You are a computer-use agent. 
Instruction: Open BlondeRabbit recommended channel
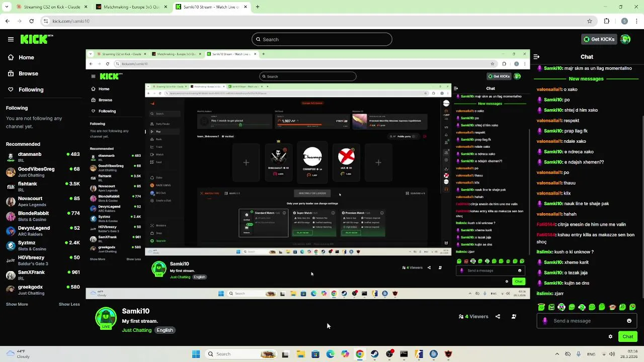pos(43,216)
